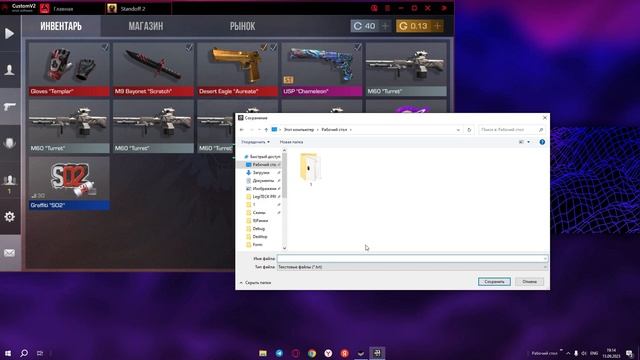The image size is (640, 360).
Task: Switch to the ИНВЕНТАРЬ tab
Action: (x=61, y=27)
